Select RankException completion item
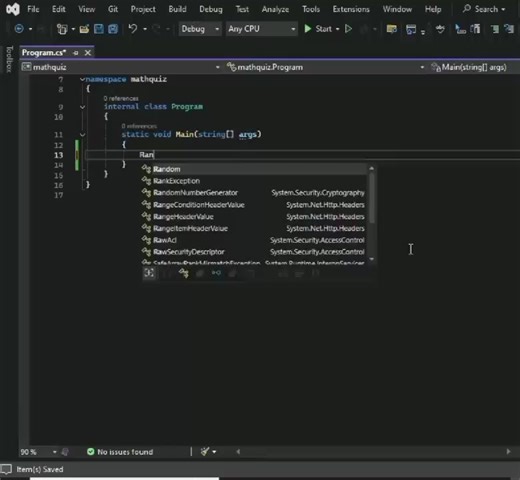 pos(254,181)
